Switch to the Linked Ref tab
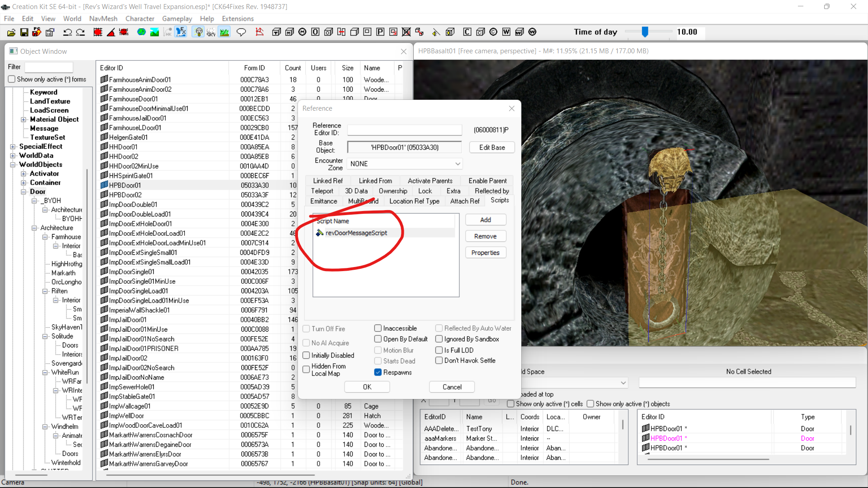Viewport: 868px width, 488px height. (x=328, y=181)
